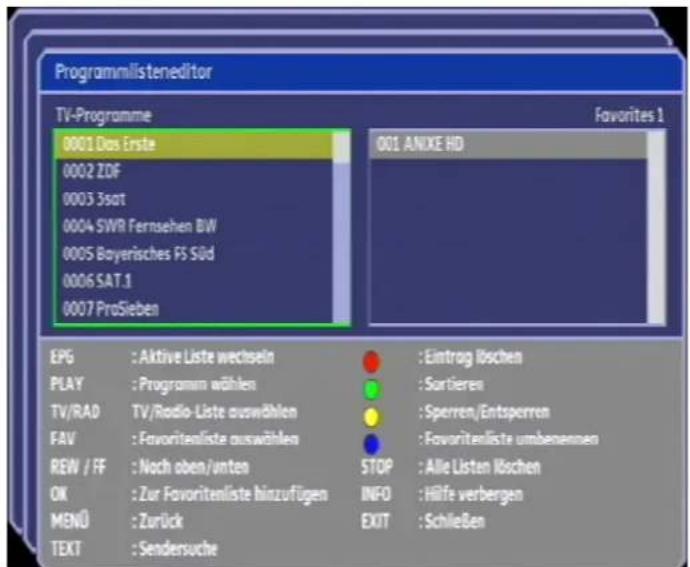The height and width of the screenshot is (567, 690).
Task: Click the TV/RAD key label
Action: coord(75,412)
